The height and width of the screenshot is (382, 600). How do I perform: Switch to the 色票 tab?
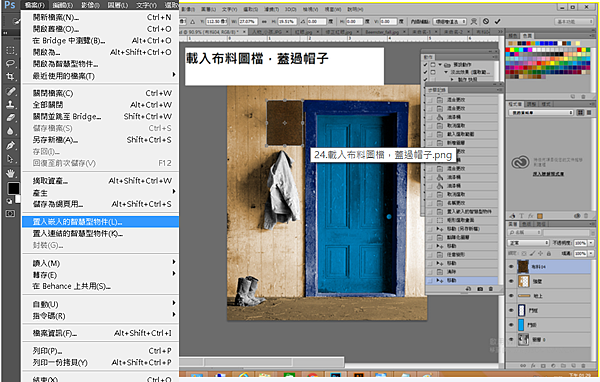(527, 36)
